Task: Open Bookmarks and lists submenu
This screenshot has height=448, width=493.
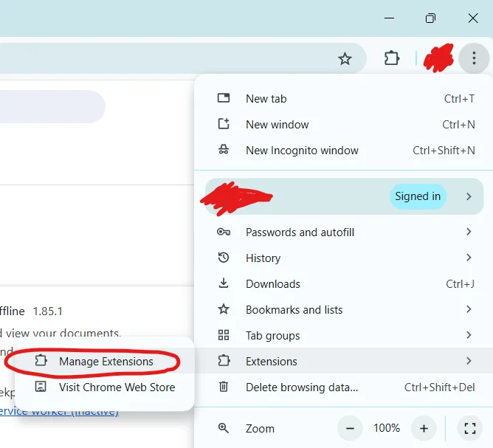Action: pyautogui.click(x=343, y=309)
